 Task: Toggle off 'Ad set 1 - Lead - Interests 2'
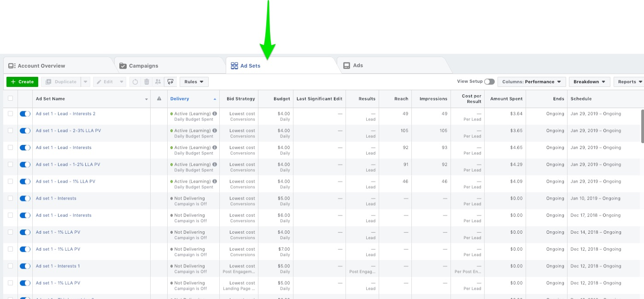(25, 114)
